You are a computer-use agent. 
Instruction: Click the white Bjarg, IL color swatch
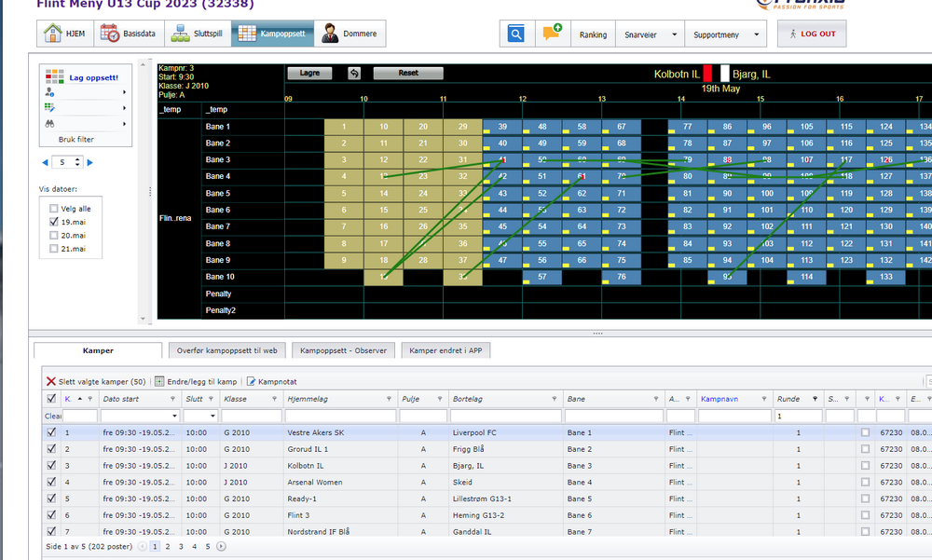724,73
